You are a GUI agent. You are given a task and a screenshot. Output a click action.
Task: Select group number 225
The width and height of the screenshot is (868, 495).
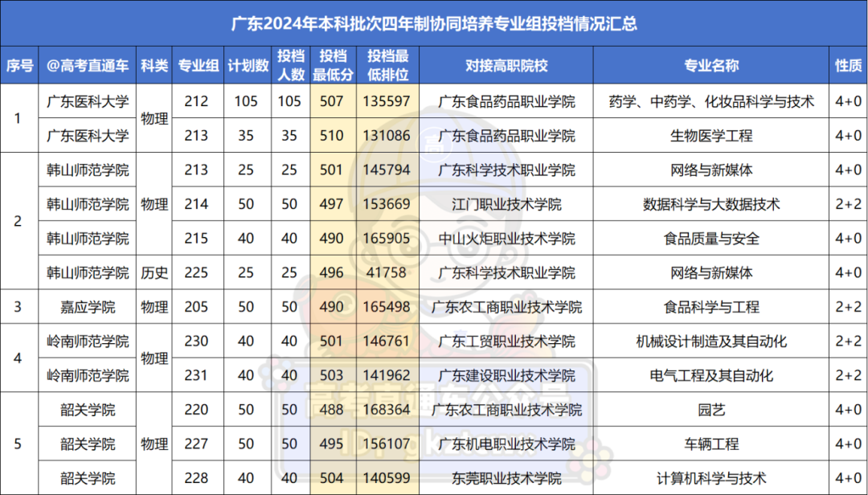(x=196, y=272)
